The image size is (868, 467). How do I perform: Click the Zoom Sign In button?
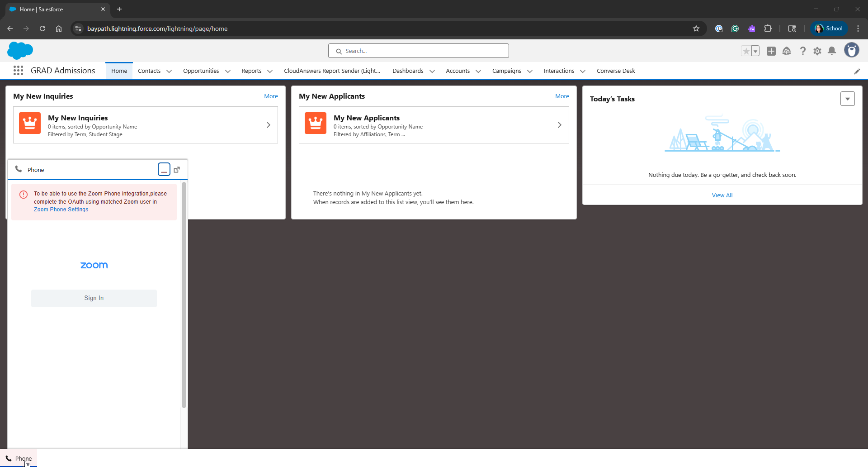point(94,298)
